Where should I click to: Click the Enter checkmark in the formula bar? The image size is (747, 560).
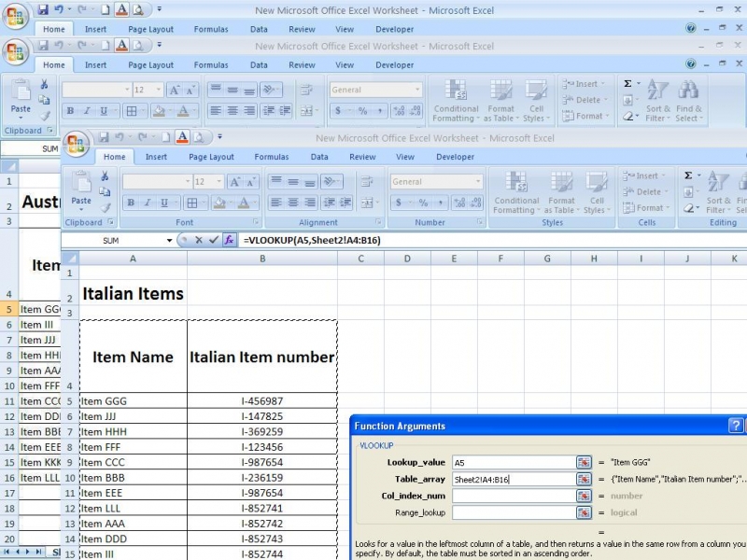point(213,240)
